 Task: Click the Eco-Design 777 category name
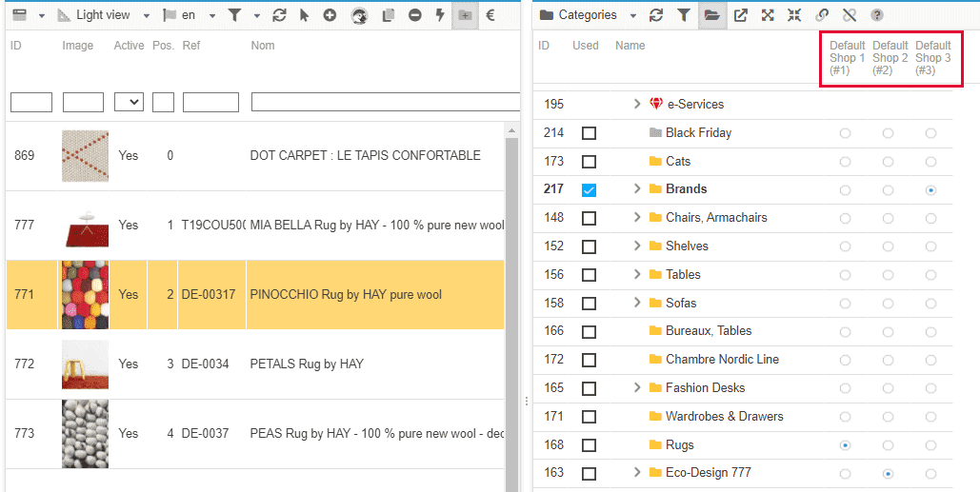coord(709,473)
